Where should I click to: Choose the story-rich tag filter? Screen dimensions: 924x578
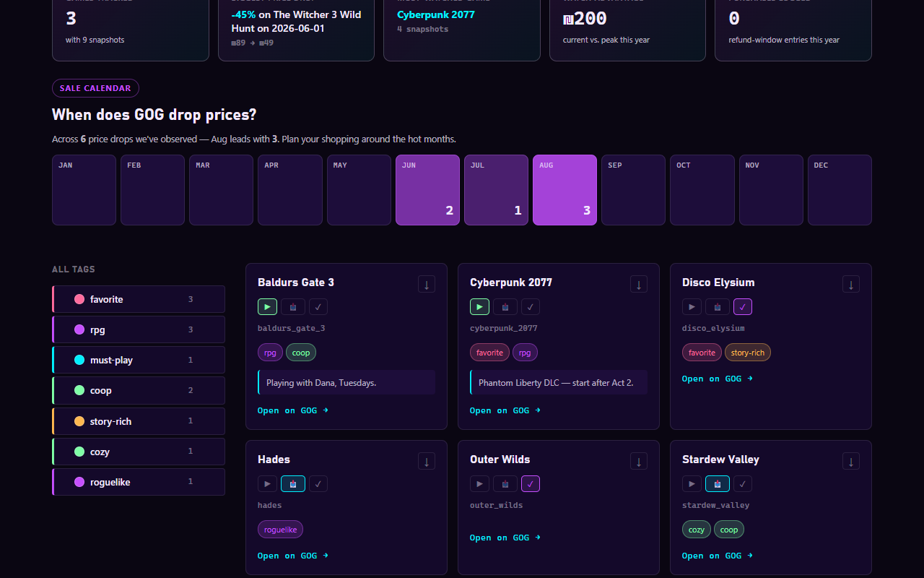coord(139,421)
